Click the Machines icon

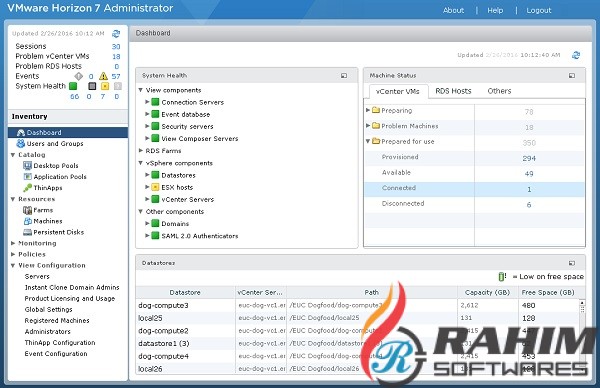28,221
